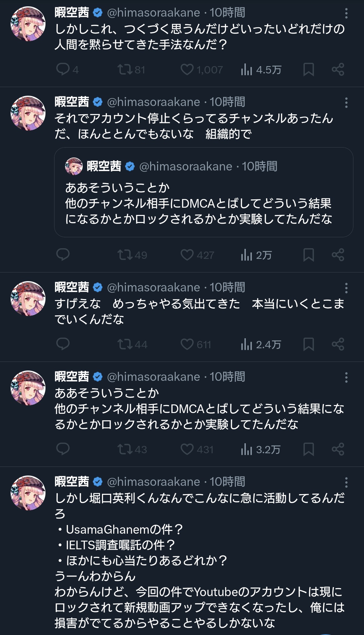Open @himasoraakane profile from the last tweet

tap(153, 482)
